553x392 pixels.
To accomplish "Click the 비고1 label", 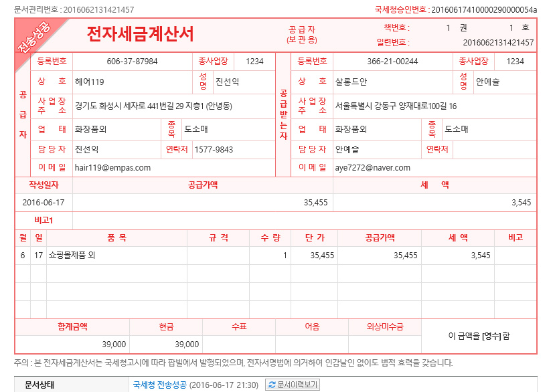I will click(44, 221).
